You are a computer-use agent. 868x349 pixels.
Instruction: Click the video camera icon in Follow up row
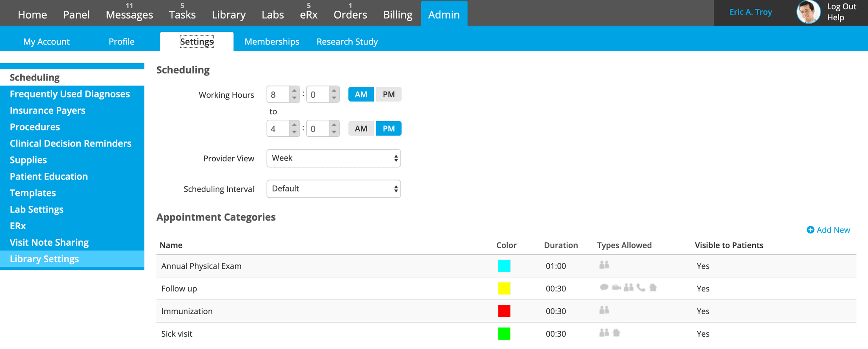(x=616, y=288)
